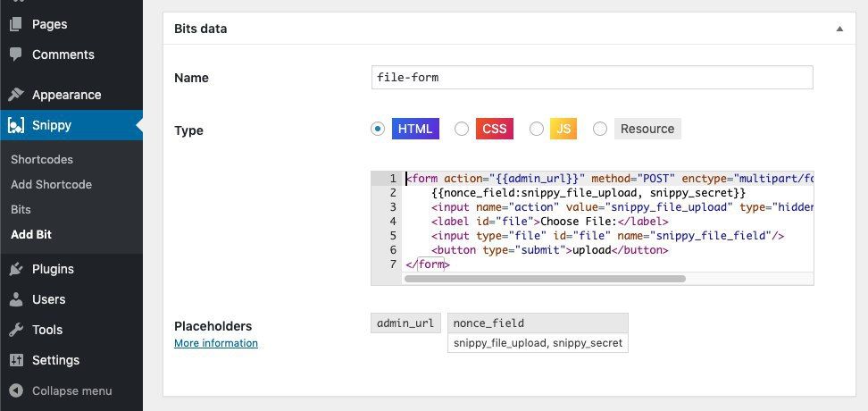Click the snippy_file_field input code line

pyautogui.click(x=608, y=235)
